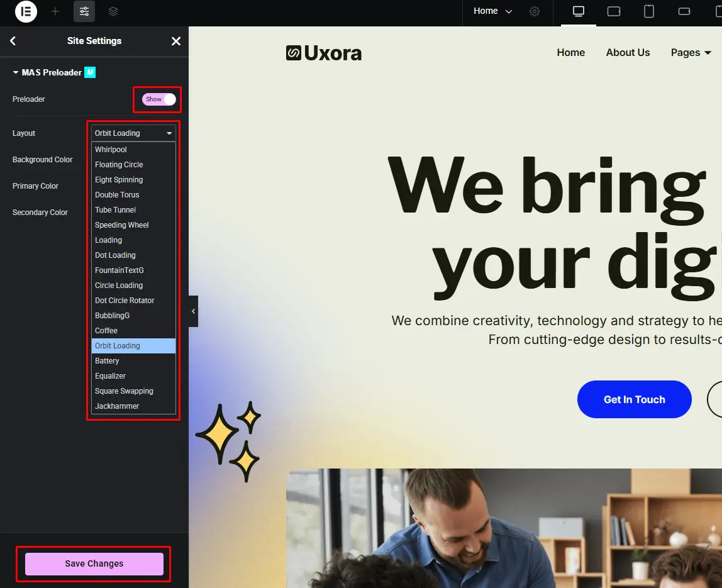Screen dimensions: 722x588
Task: Collapse the MAS Preloader section
Action: coord(47,72)
